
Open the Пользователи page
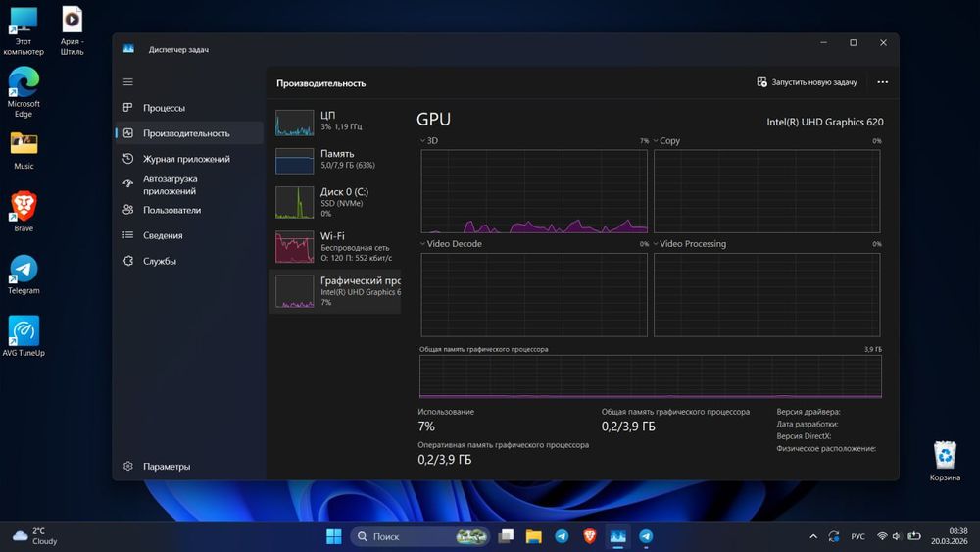(x=189, y=210)
